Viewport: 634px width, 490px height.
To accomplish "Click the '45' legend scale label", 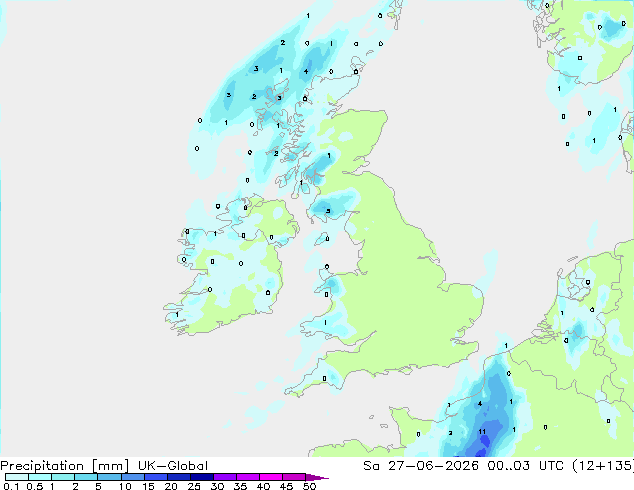I will tap(286, 486).
